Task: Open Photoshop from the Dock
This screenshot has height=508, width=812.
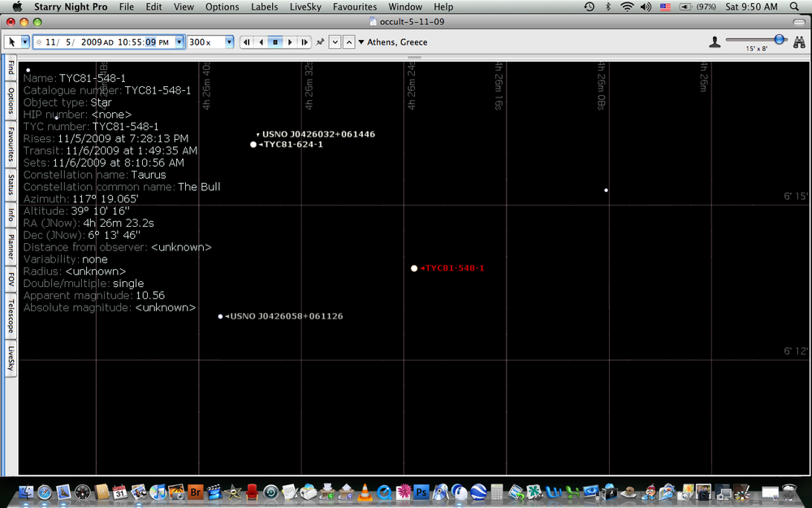Action: (x=421, y=493)
